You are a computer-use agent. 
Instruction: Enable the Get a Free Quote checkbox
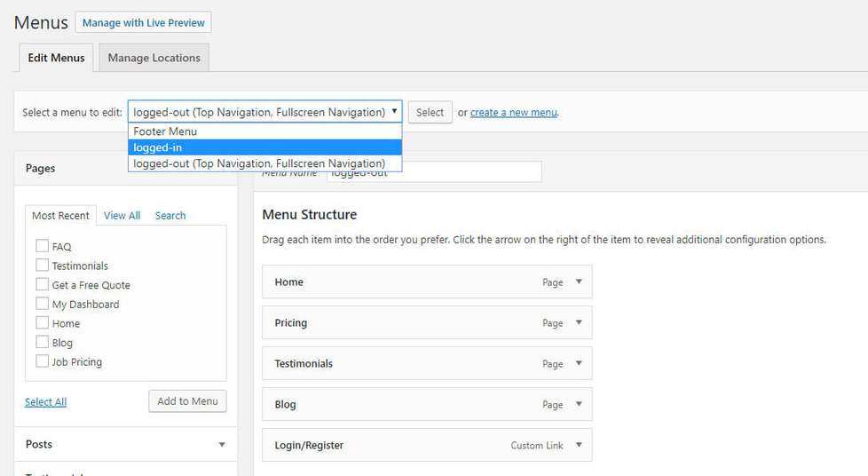click(x=42, y=284)
